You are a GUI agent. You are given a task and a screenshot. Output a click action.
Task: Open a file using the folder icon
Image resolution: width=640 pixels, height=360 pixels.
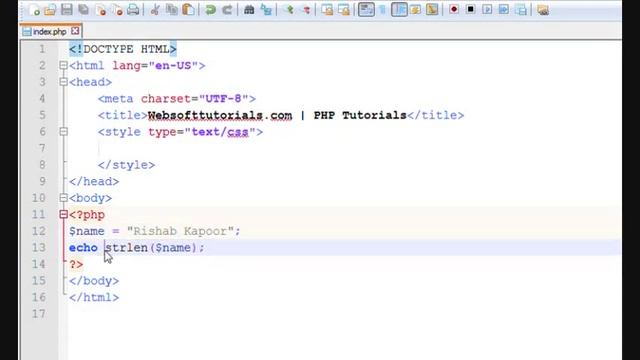pyautogui.click(x=50, y=9)
